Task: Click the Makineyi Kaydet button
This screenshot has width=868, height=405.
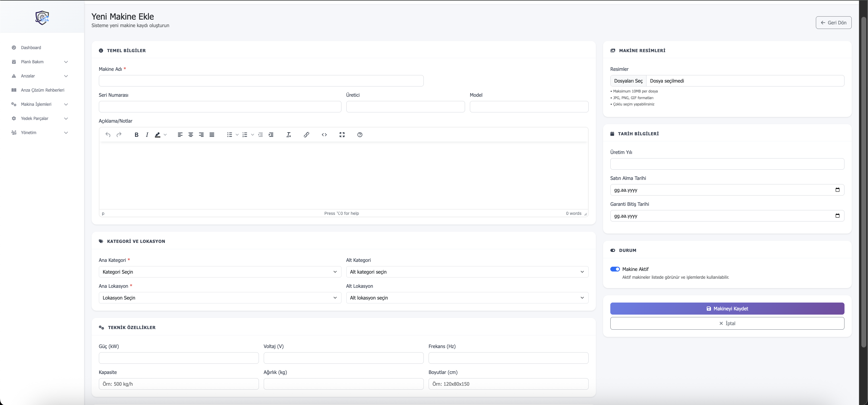Action: click(727, 309)
